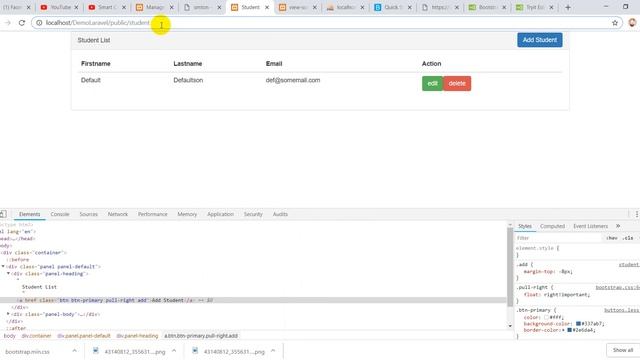640x360 pixels.
Task: View site information icon in address bar
Action: 39,23
